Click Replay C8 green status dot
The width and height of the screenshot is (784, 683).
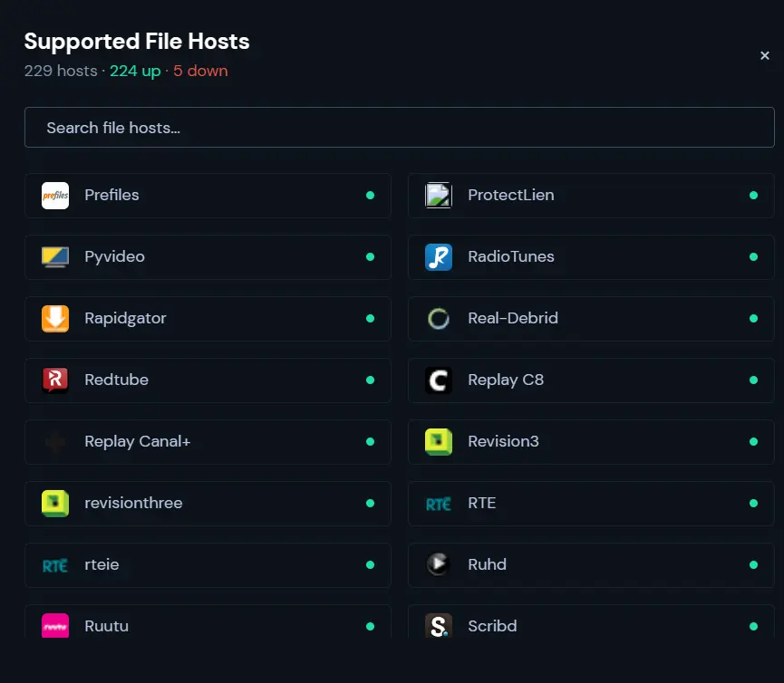tap(753, 380)
